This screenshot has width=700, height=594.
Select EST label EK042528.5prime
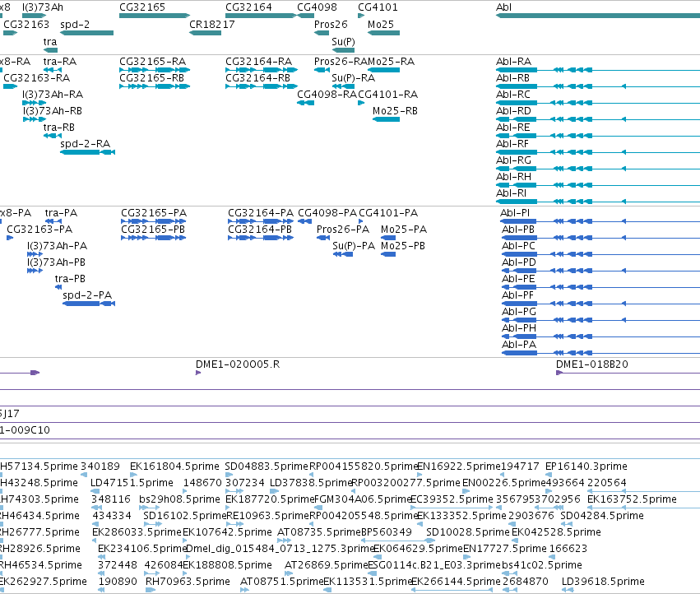point(556,532)
